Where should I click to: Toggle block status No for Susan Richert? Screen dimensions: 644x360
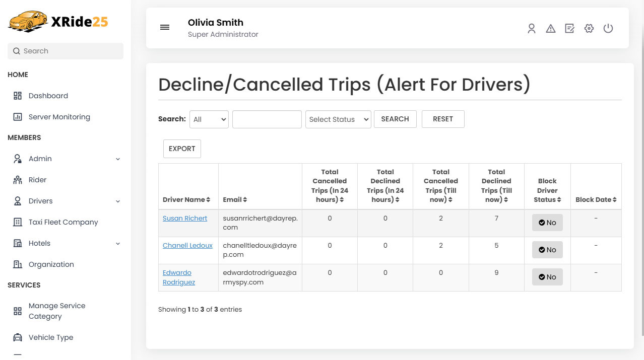pos(547,223)
